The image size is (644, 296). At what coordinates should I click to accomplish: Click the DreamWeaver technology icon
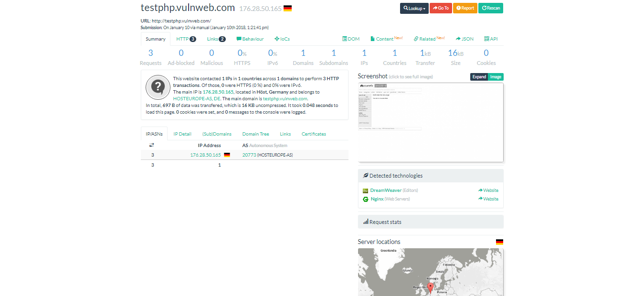click(x=366, y=190)
